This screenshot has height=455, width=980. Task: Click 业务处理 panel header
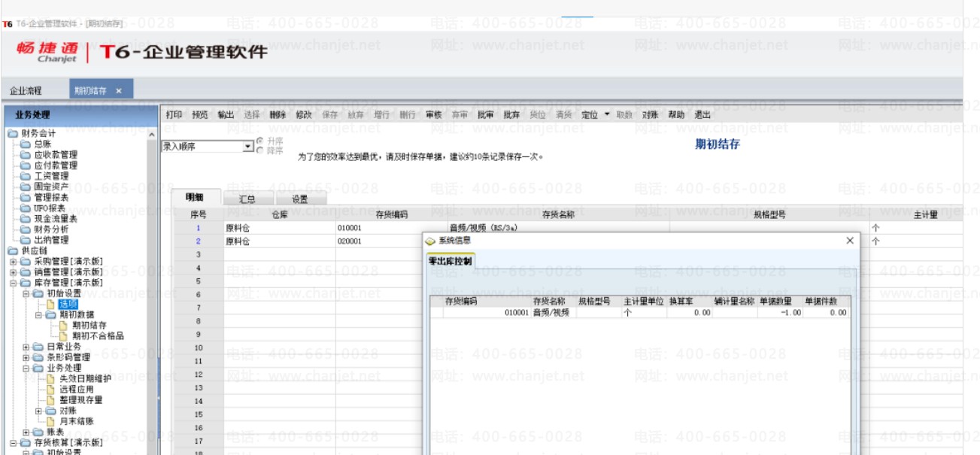point(80,115)
